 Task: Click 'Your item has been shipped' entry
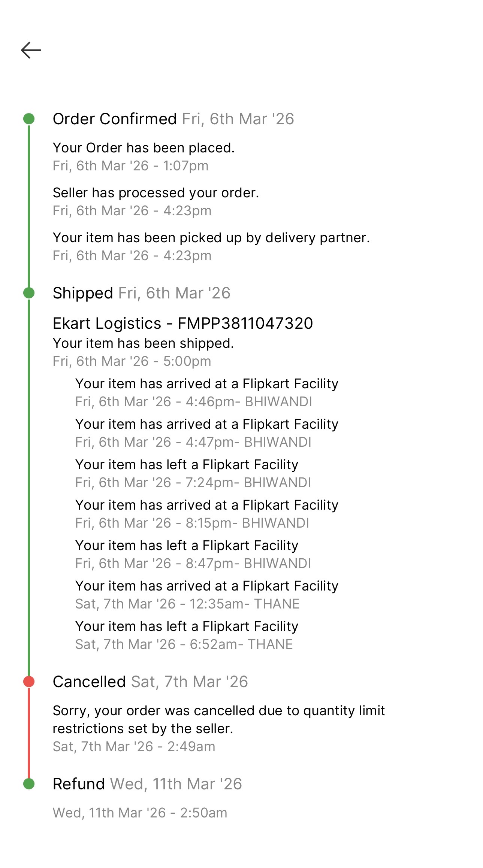point(143,343)
